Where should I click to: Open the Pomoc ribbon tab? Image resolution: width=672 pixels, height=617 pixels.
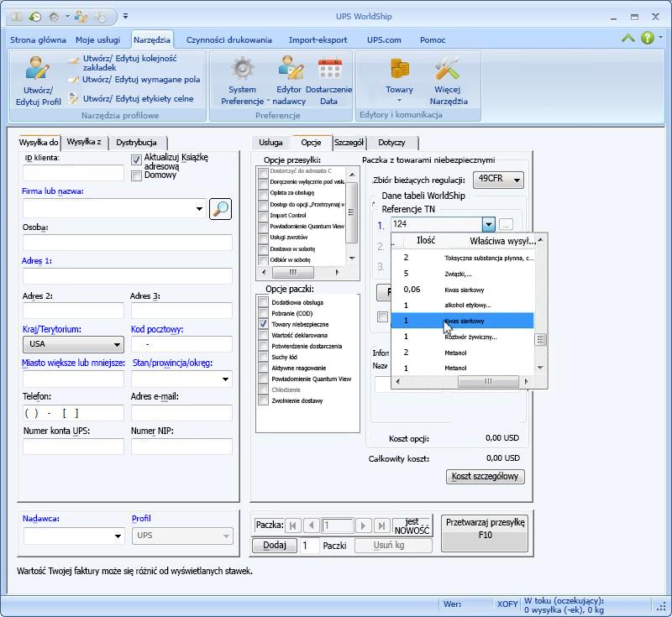pyautogui.click(x=433, y=39)
